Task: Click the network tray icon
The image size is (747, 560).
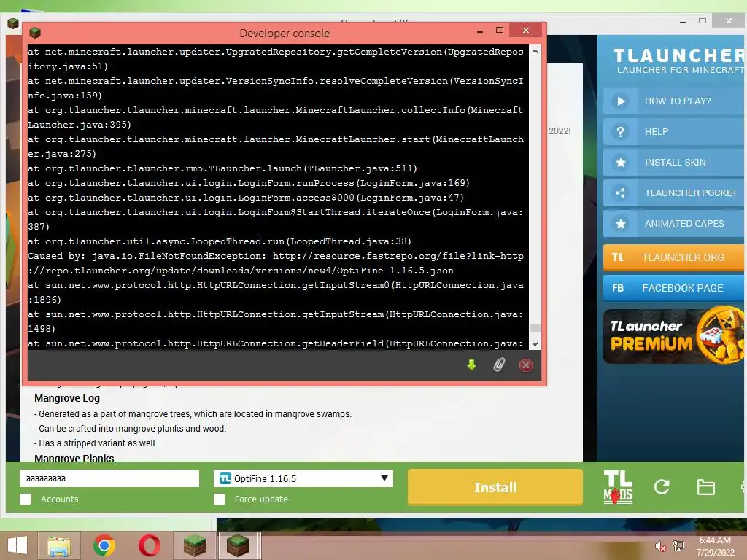Action: 678,546
